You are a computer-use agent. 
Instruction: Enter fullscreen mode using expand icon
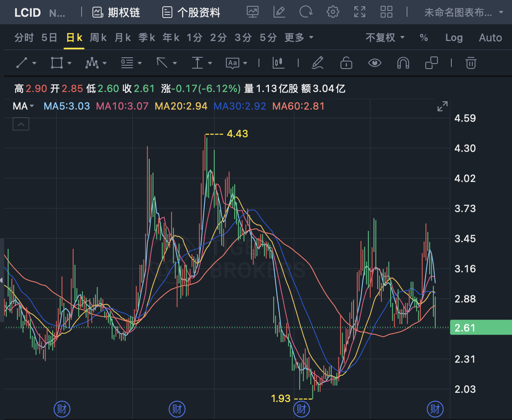coord(360,12)
